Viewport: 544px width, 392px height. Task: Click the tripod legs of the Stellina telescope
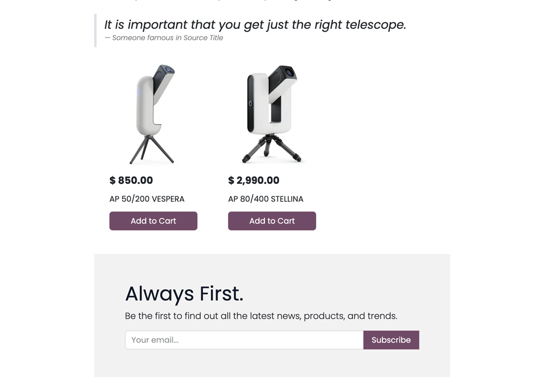271,150
